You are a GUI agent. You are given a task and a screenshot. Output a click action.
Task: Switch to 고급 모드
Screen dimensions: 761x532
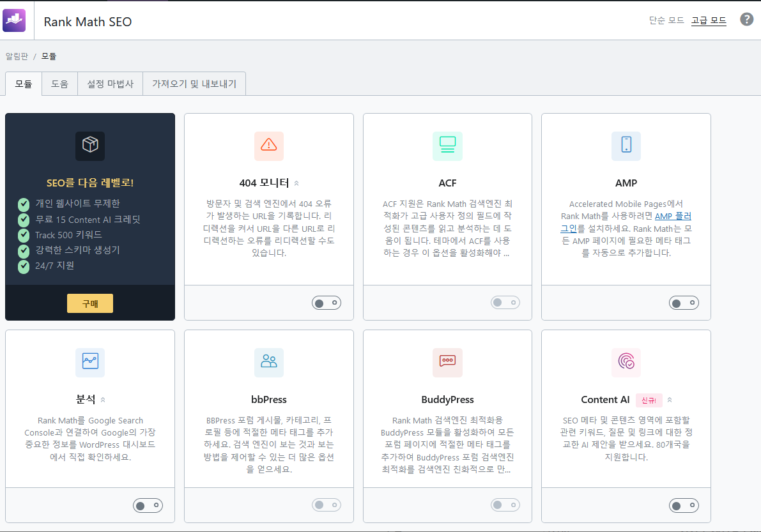click(709, 20)
